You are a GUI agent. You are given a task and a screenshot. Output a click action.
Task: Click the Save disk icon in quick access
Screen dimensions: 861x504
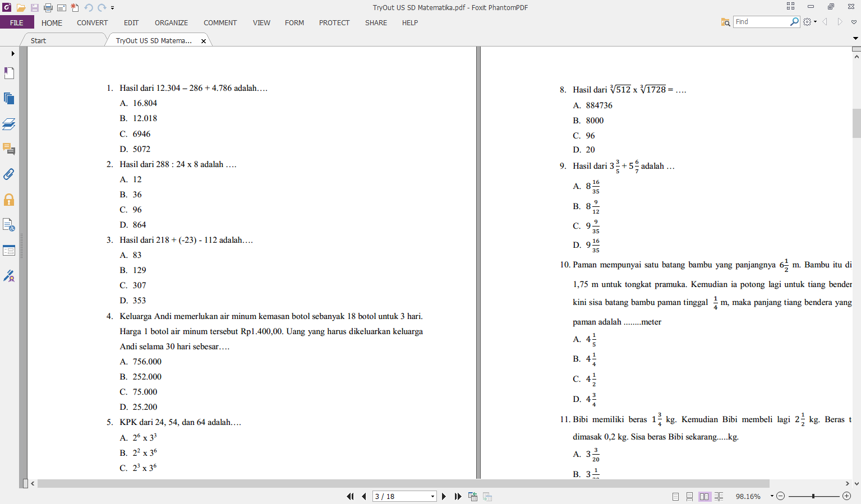(x=35, y=8)
